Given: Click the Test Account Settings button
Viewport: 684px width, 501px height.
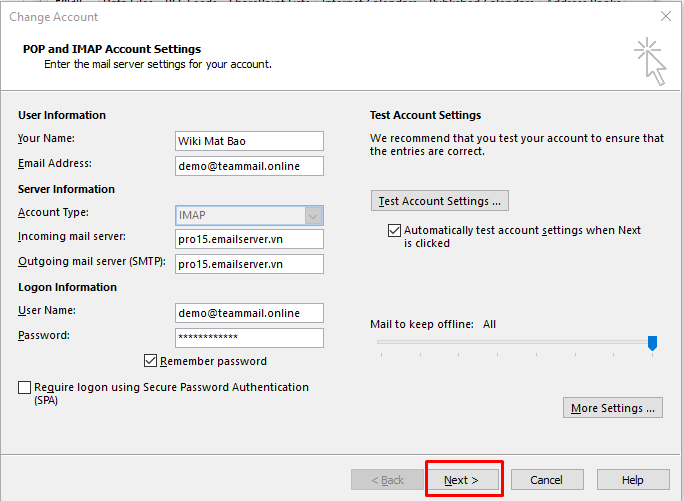Looking at the screenshot, I should tap(440, 201).
